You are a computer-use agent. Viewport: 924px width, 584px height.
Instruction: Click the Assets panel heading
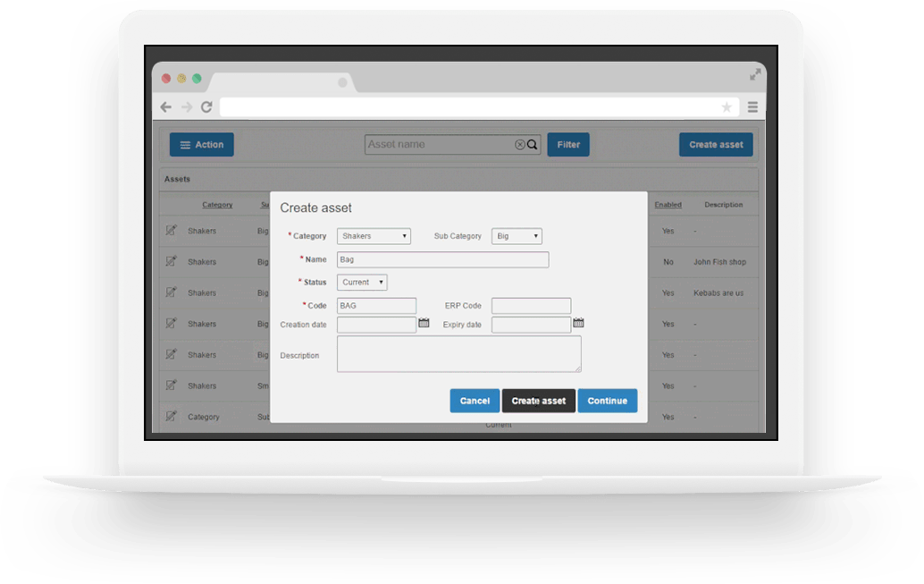(177, 179)
